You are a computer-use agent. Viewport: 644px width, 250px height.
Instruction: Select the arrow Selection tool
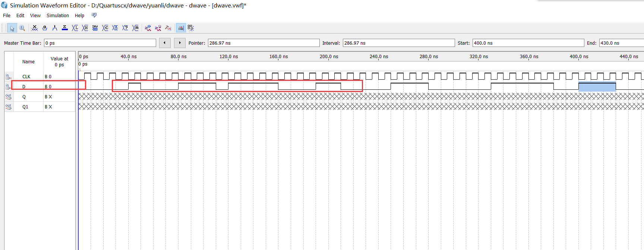point(12,28)
